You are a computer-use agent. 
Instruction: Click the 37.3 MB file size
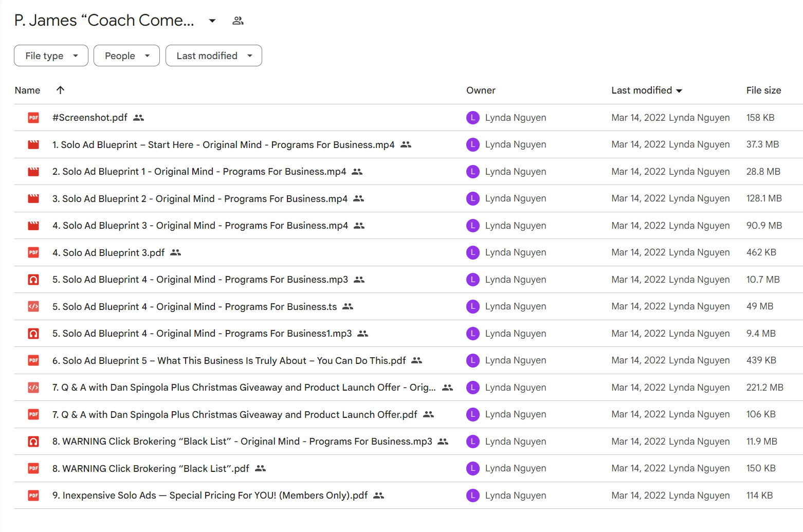click(763, 145)
